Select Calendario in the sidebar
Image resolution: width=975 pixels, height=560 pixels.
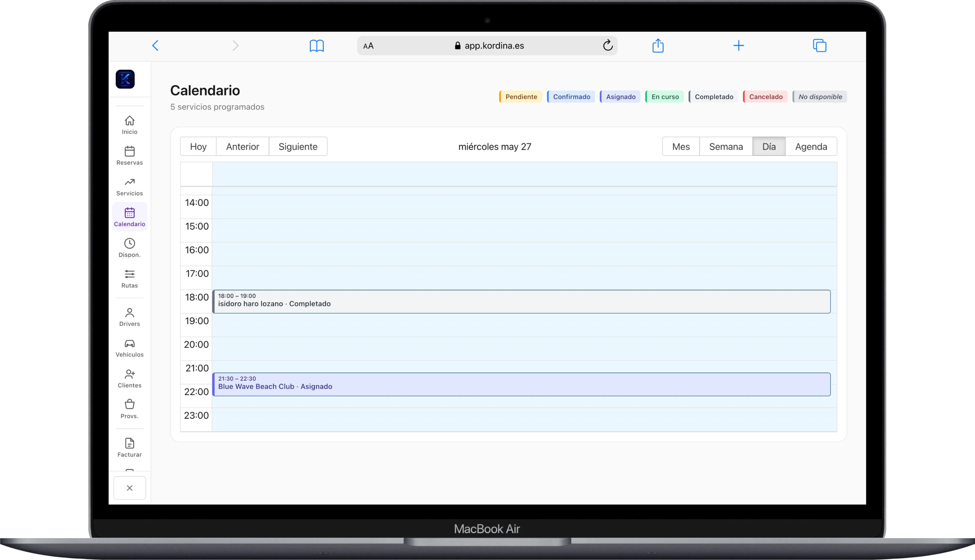(130, 217)
